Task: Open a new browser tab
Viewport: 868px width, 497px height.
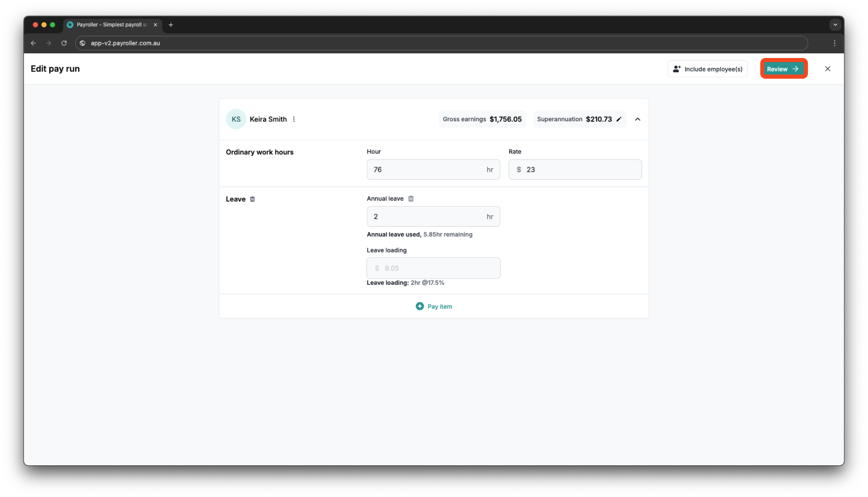Action: pos(171,24)
